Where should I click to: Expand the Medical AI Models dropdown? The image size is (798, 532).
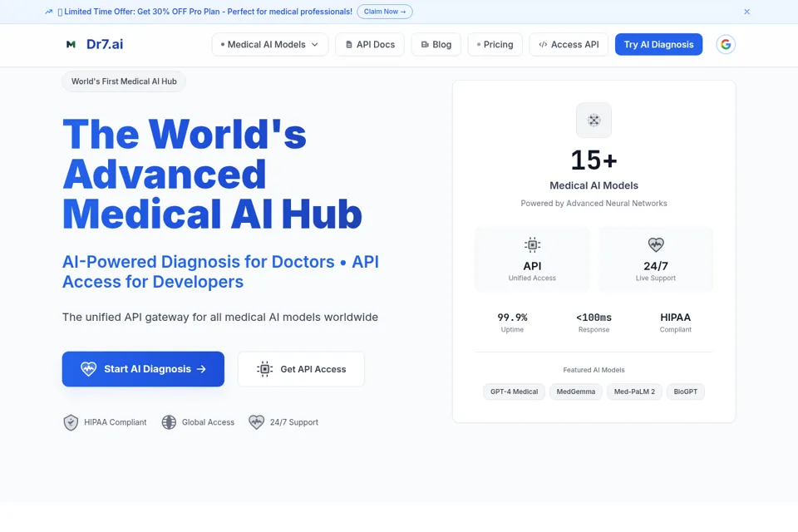click(x=269, y=45)
